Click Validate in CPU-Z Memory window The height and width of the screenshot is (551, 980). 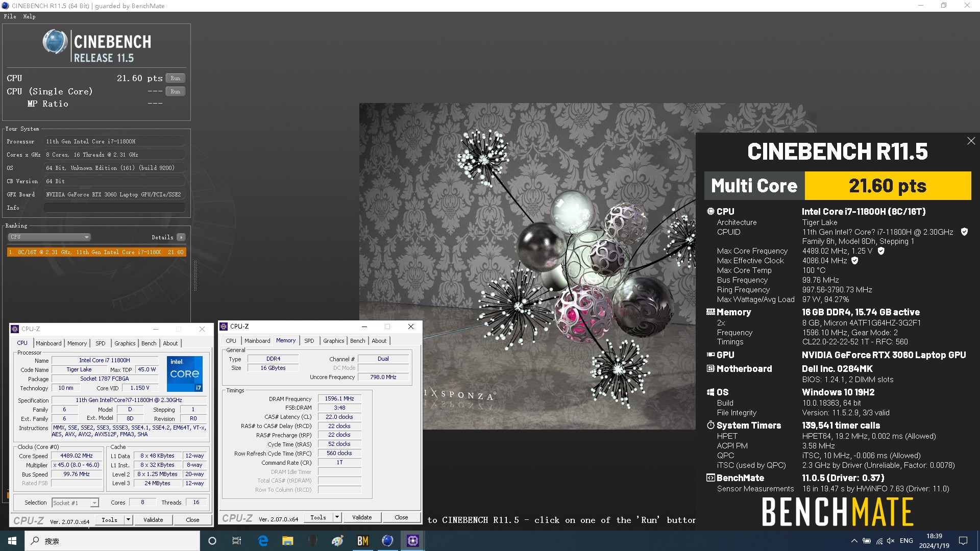(362, 517)
